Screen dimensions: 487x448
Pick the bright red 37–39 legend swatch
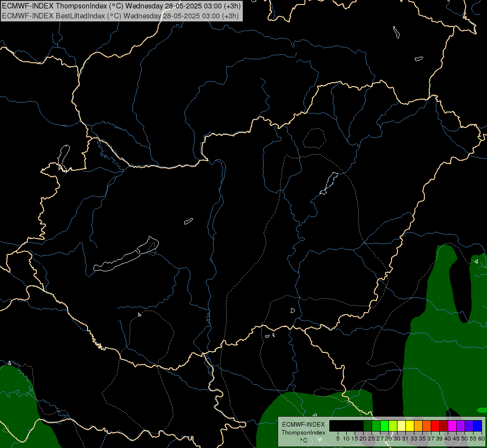pos(435,426)
